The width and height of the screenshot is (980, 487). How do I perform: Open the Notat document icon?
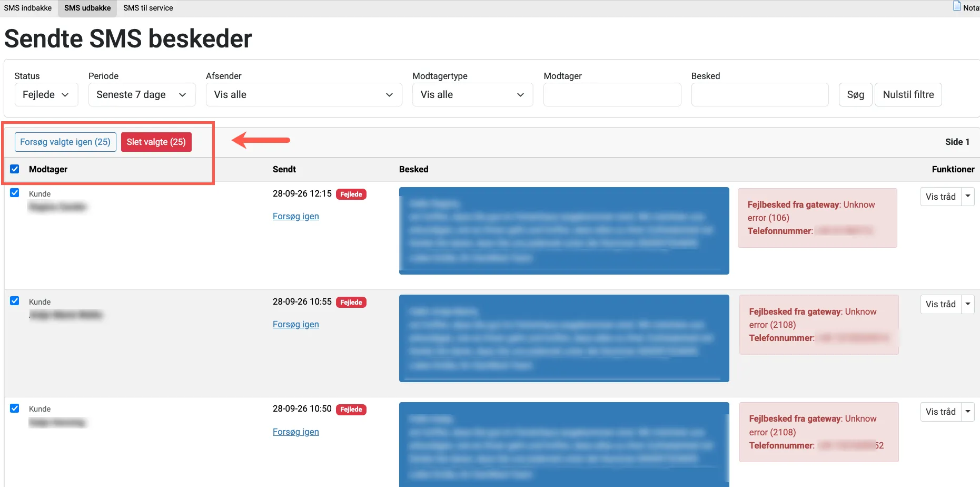[x=957, y=6]
